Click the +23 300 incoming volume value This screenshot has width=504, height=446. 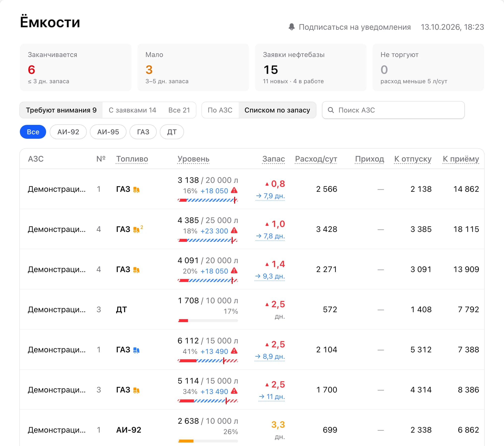coord(214,231)
